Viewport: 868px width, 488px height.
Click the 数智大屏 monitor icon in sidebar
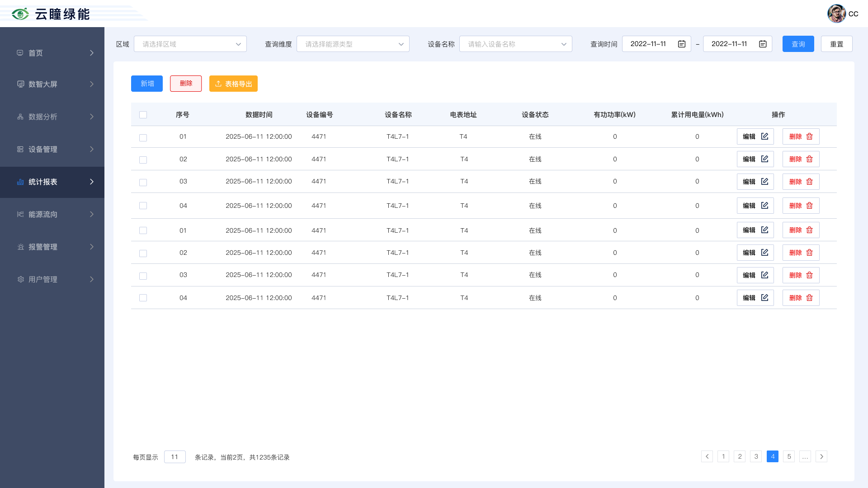tap(20, 84)
